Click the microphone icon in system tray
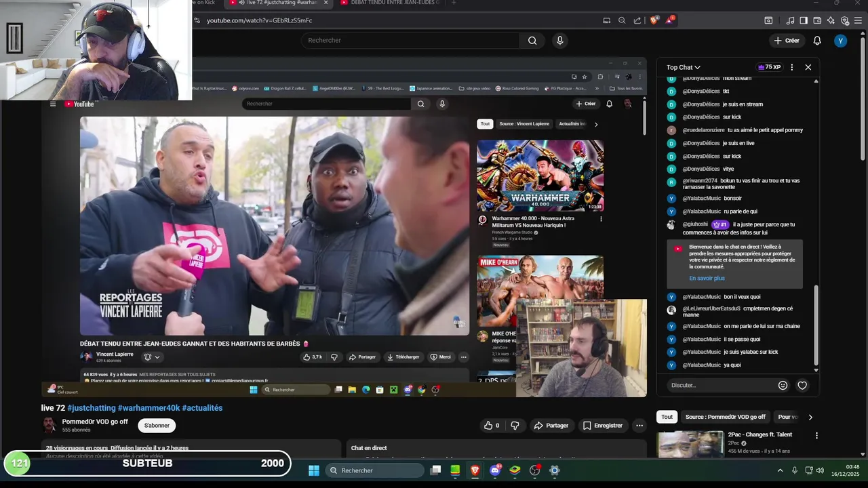Image resolution: width=868 pixels, height=488 pixels. point(795,470)
